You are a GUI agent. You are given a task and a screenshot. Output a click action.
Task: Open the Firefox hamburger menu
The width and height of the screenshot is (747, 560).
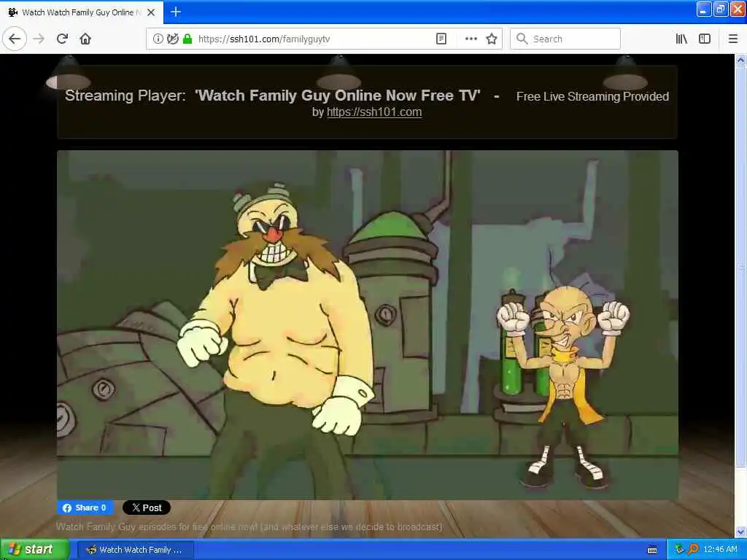click(733, 39)
